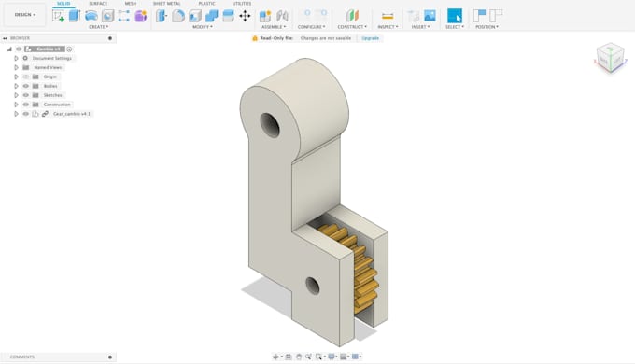The image size is (635, 364).
Task: Click the New Component icon in Assemble
Action: [x=265, y=16]
